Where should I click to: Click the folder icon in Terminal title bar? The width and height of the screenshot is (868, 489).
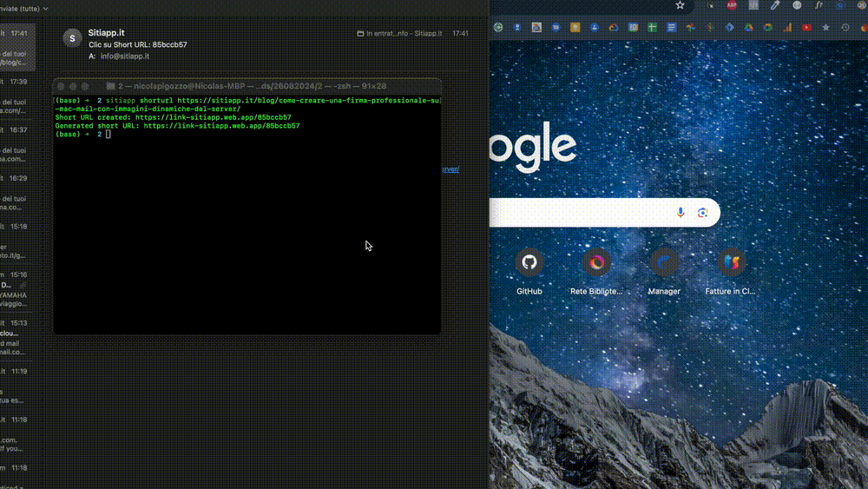(x=111, y=86)
